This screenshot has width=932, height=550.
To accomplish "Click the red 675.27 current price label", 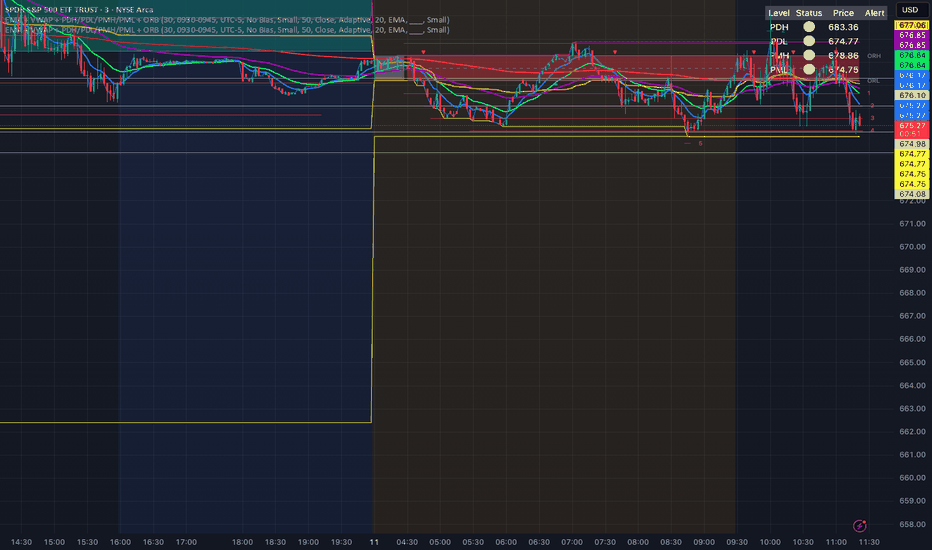I will pyautogui.click(x=911, y=126).
